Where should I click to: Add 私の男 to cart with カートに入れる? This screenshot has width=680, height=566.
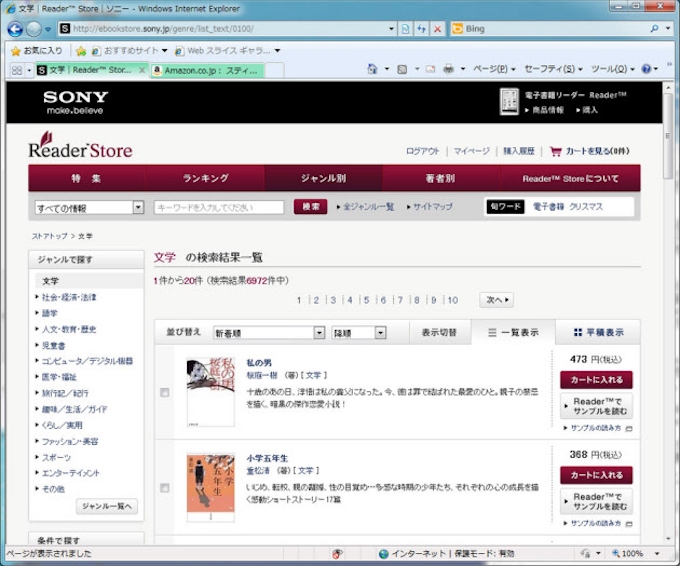point(597,380)
